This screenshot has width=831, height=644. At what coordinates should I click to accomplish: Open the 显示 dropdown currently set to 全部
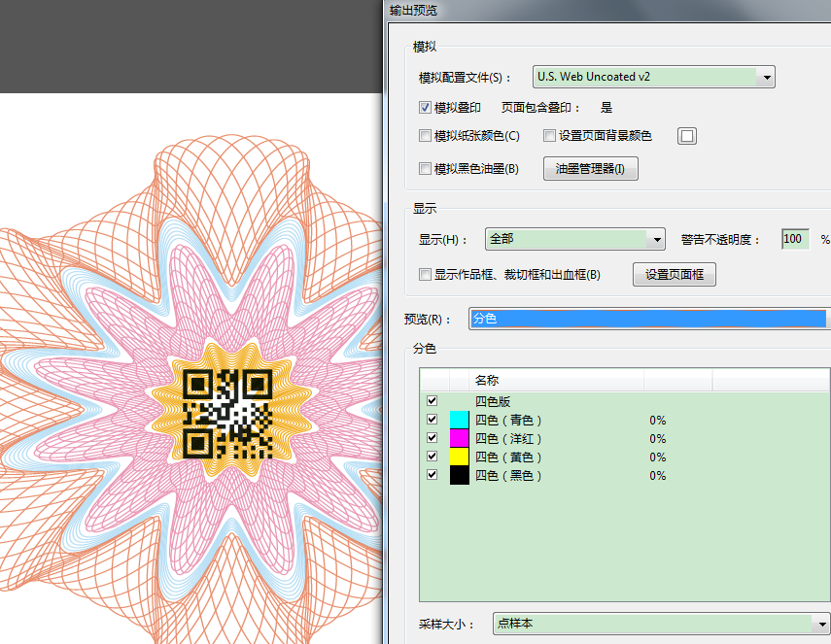pyautogui.click(x=657, y=239)
